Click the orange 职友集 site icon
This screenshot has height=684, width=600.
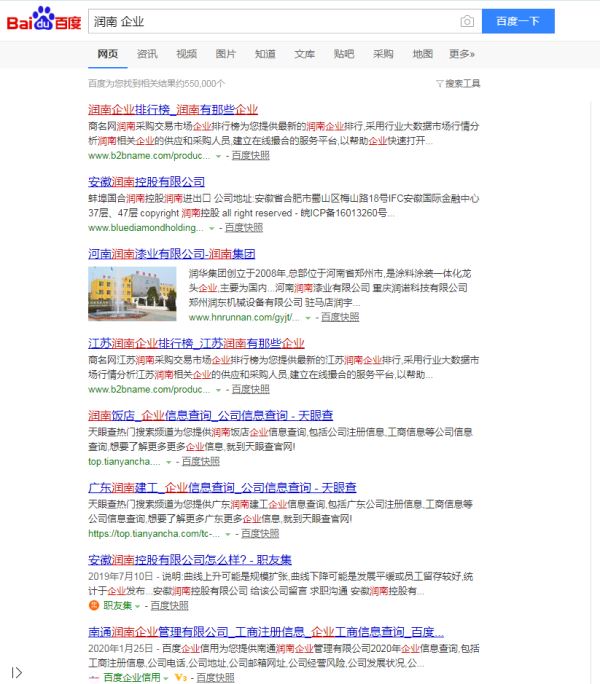click(x=94, y=605)
